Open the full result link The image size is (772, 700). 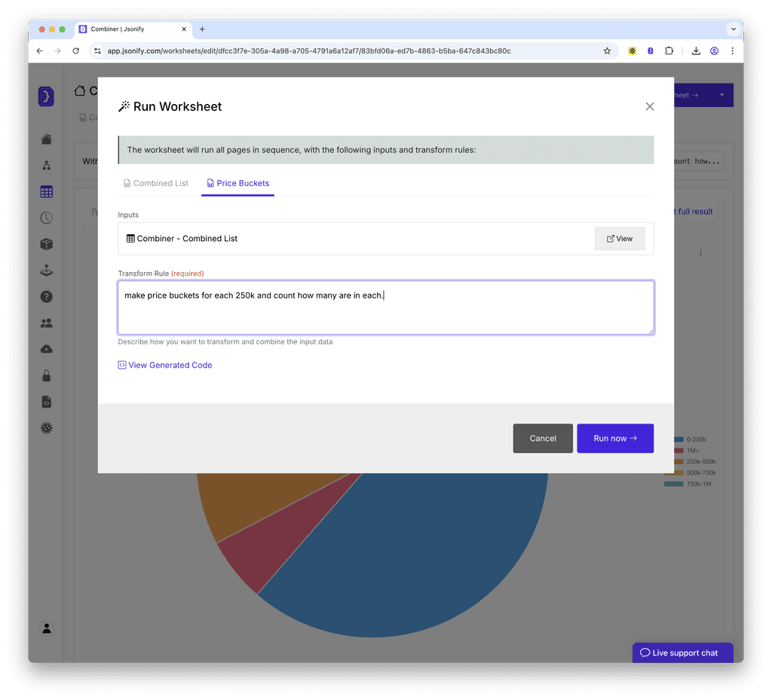[x=694, y=212]
